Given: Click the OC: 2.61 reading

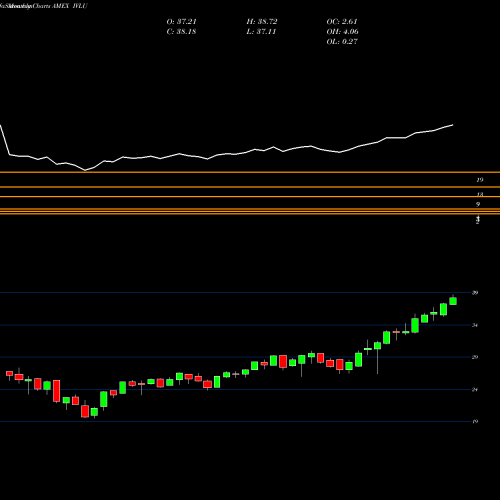Looking at the screenshot, I should pos(342,22).
